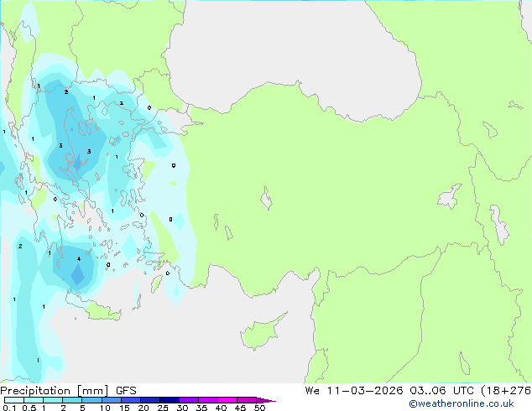Click the '40' legend label
Screen dimensions: 532x411
point(221,408)
